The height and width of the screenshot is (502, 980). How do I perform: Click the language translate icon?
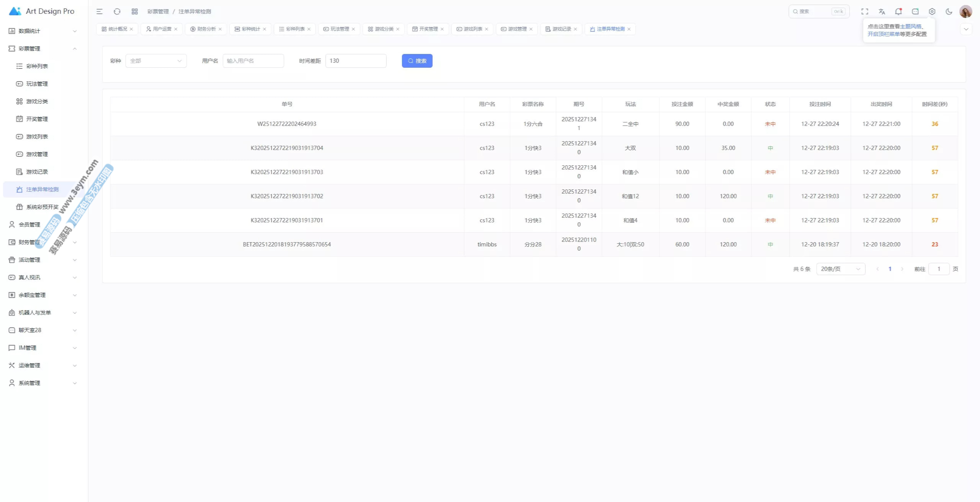[882, 11]
